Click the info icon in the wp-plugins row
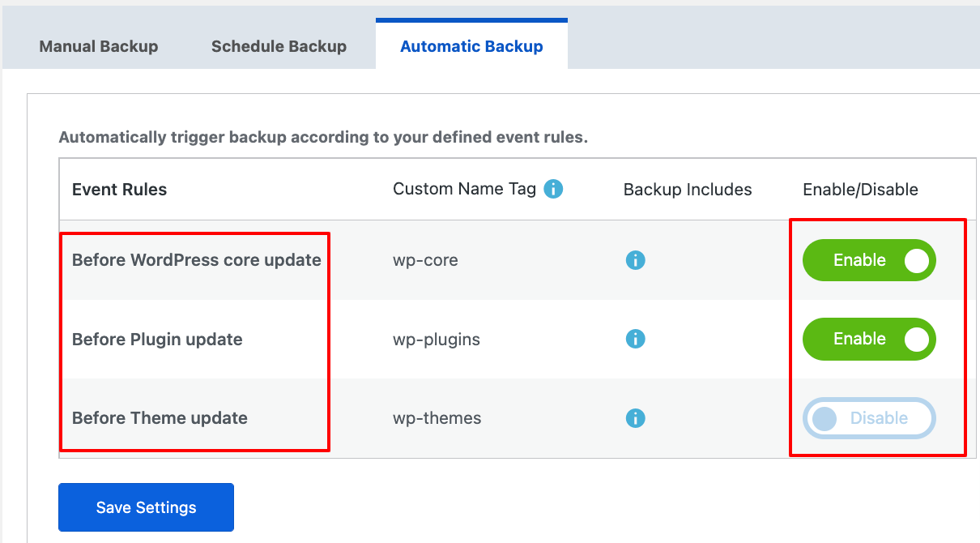 636,339
